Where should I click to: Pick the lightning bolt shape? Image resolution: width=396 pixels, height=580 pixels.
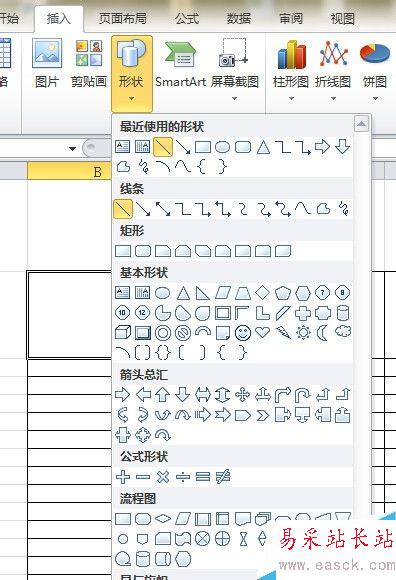[x=283, y=333]
